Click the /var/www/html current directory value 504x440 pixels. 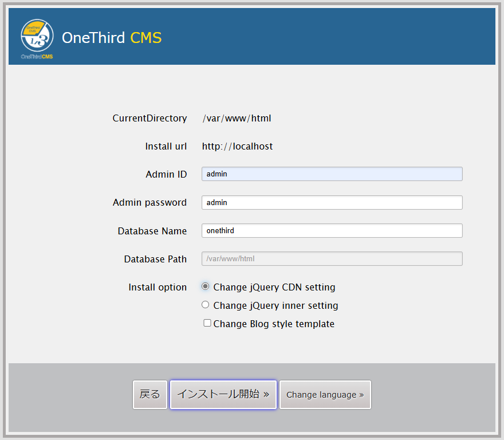pyautogui.click(x=237, y=119)
